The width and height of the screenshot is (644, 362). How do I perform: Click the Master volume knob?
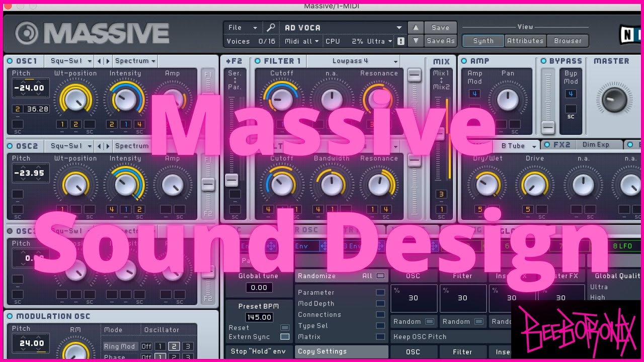[613, 99]
